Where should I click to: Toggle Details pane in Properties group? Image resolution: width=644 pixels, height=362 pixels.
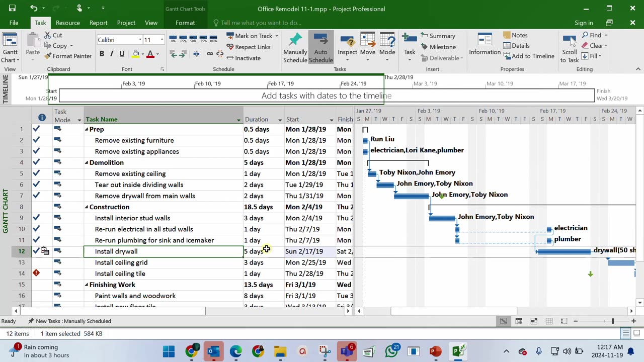pyautogui.click(x=516, y=45)
